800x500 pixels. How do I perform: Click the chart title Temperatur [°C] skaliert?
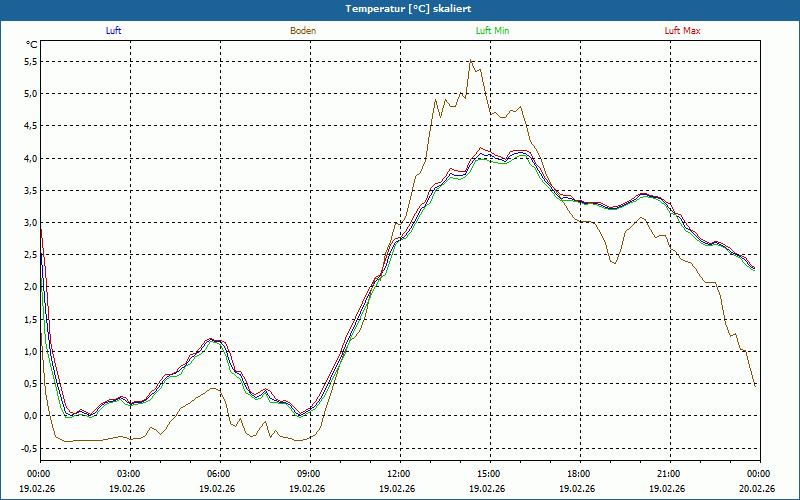pyautogui.click(x=400, y=8)
